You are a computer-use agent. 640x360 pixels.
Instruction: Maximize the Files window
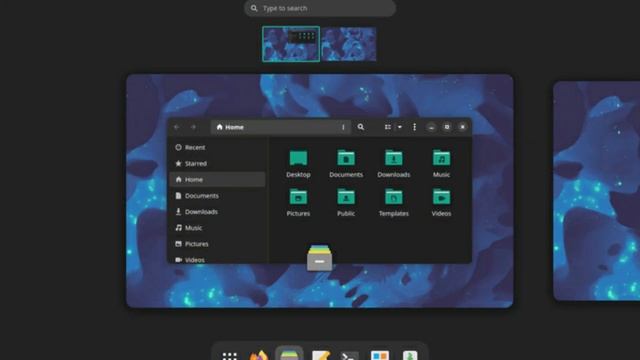[447, 127]
